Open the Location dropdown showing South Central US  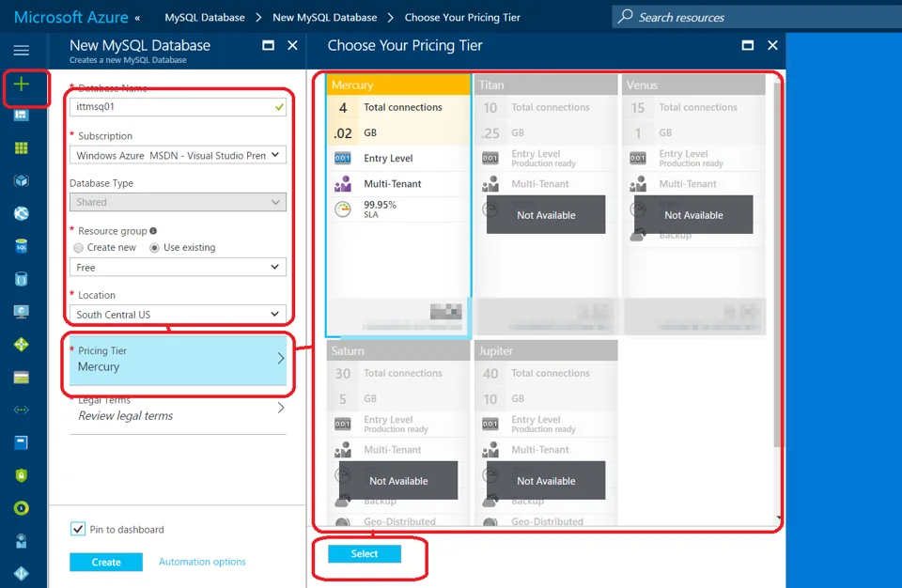click(178, 314)
